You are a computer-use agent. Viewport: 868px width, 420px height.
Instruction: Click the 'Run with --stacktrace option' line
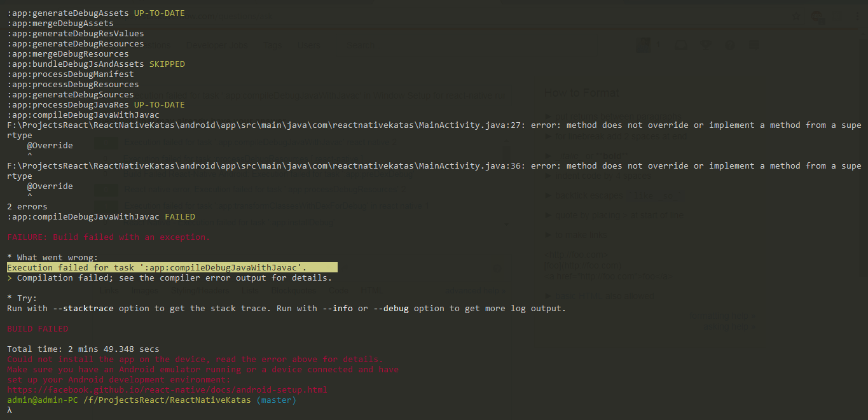pos(287,309)
